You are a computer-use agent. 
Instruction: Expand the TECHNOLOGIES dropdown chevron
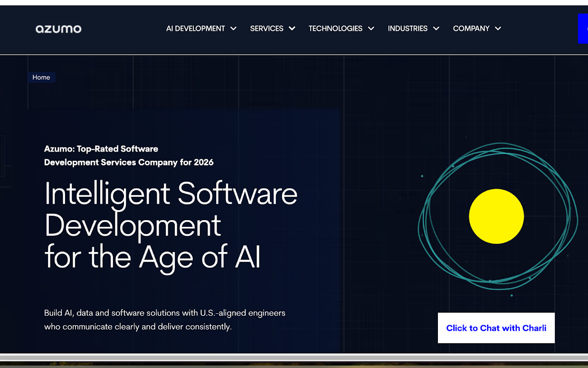click(x=371, y=29)
